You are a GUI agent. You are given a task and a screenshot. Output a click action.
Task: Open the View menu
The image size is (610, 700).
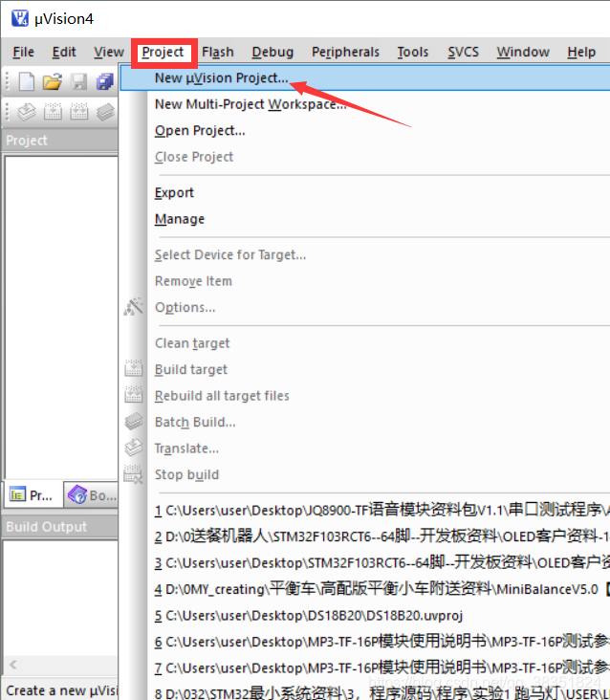click(109, 53)
